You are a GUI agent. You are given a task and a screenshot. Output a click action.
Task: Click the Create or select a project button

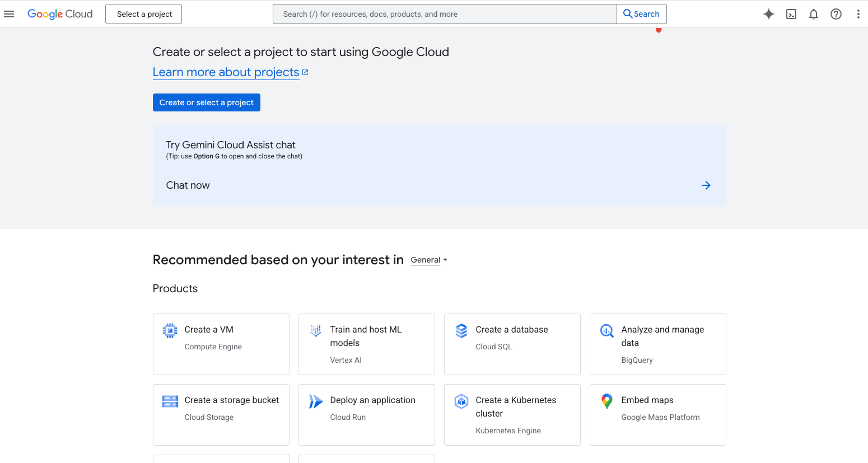[x=206, y=102]
